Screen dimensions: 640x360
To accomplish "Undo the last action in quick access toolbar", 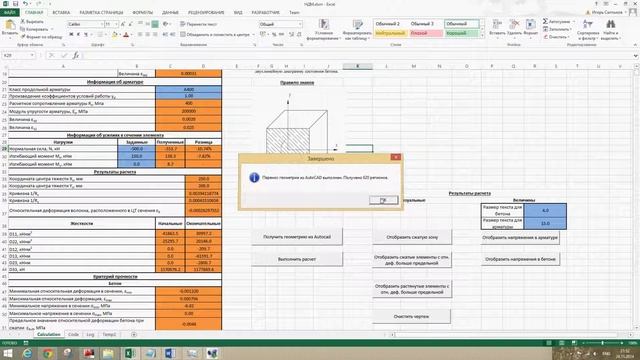I will pos(25,4).
